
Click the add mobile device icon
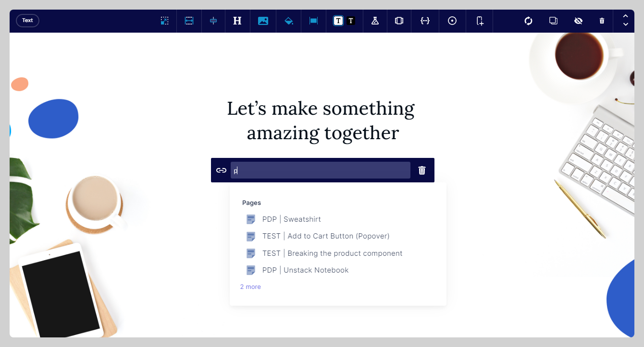point(480,21)
